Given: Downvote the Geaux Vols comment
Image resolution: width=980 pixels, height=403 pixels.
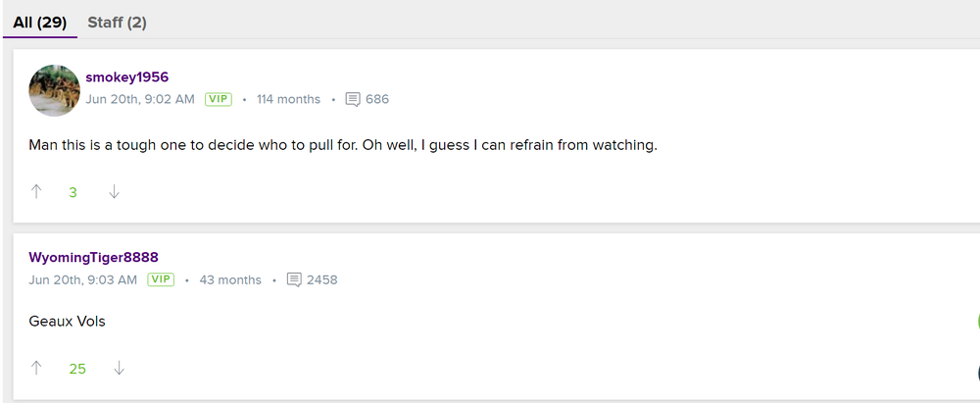Looking at the screenshot, I should pyautogui.click(x=119, y=369).
